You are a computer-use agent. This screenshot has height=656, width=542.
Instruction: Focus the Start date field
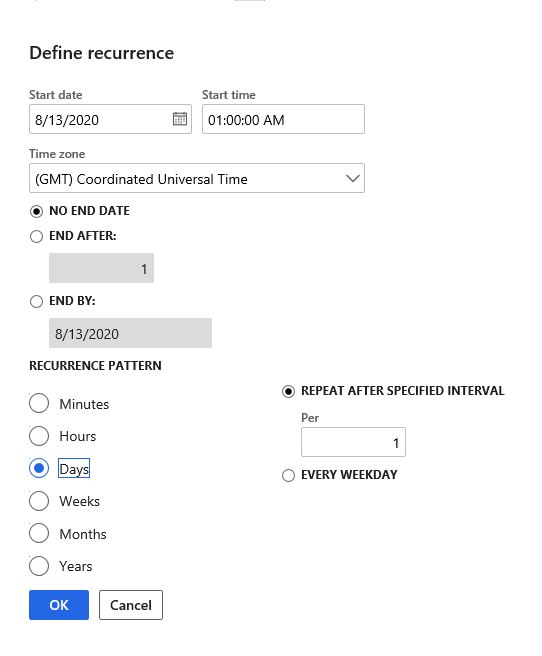point(110,119)
